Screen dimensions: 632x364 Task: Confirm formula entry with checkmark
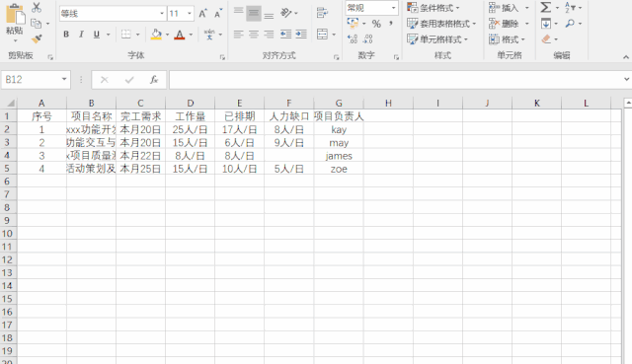pyautogui.click(x=129, y=80)
